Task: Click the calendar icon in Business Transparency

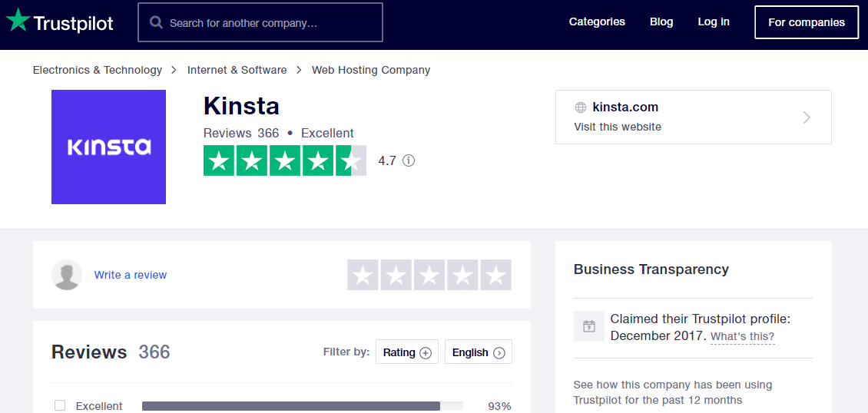Action: point(589,326)
